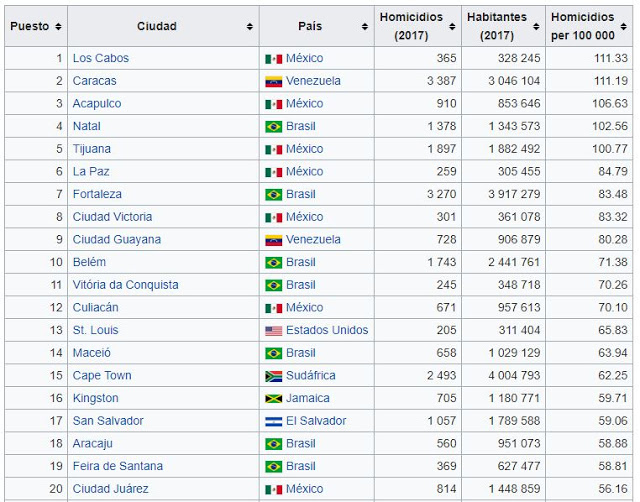Open the Vitória da Conquista link
Viewport: 640px width, 502px height.
click(126, 285)
